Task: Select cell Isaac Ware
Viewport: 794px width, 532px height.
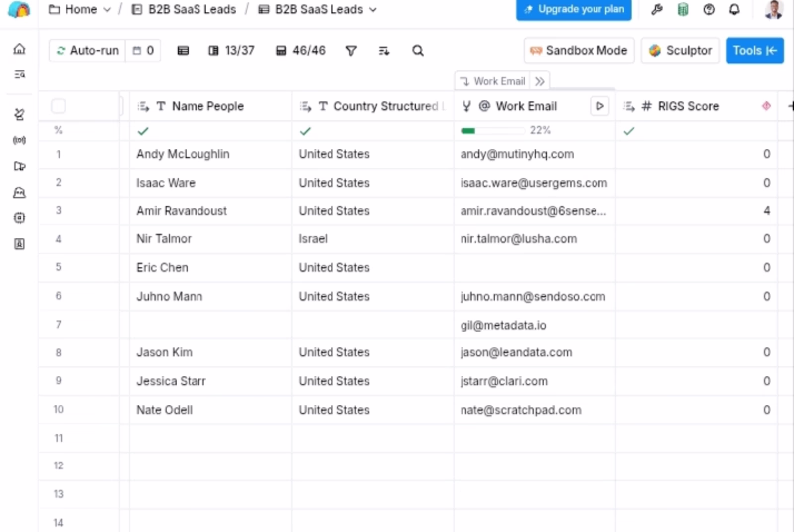Action: tap(210, 183)
